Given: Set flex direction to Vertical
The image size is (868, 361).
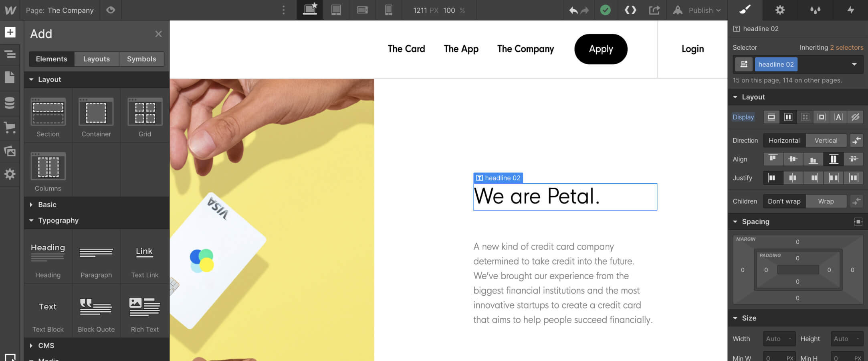Looking at the screenshot, I should 826,140.
